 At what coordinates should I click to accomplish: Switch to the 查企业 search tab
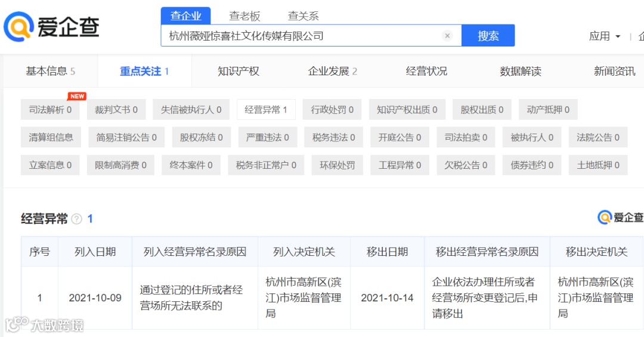pyautogui.click(x=185, y=16)
